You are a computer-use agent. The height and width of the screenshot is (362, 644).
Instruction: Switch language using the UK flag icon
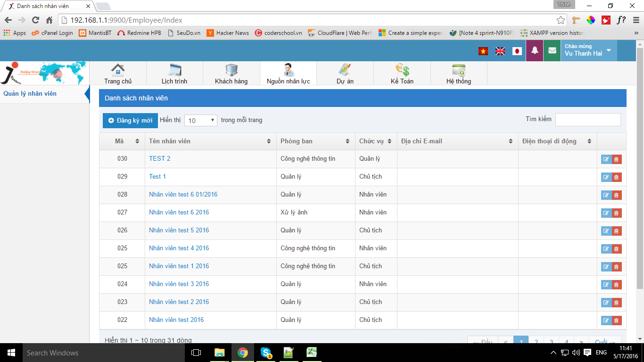coord(500,51)
